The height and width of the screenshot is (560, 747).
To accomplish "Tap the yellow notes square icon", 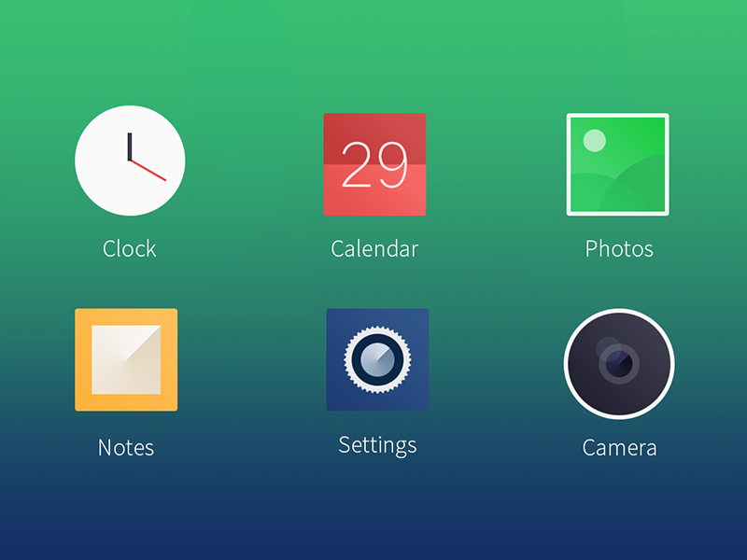I will (126, 361).
